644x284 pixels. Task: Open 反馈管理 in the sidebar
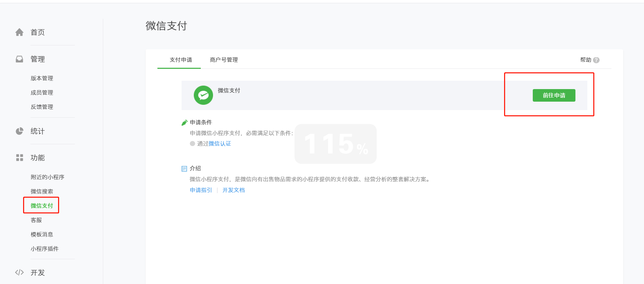coord(42,107)
